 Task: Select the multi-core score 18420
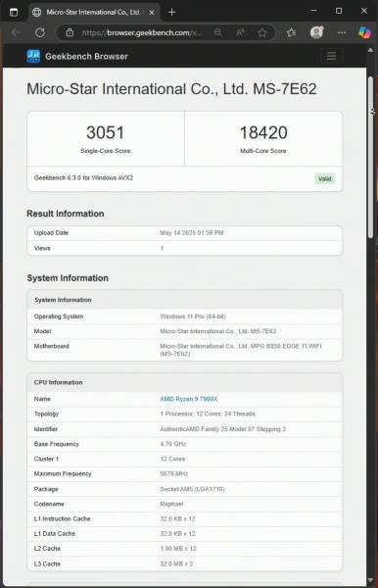click(x=263, y=132)
